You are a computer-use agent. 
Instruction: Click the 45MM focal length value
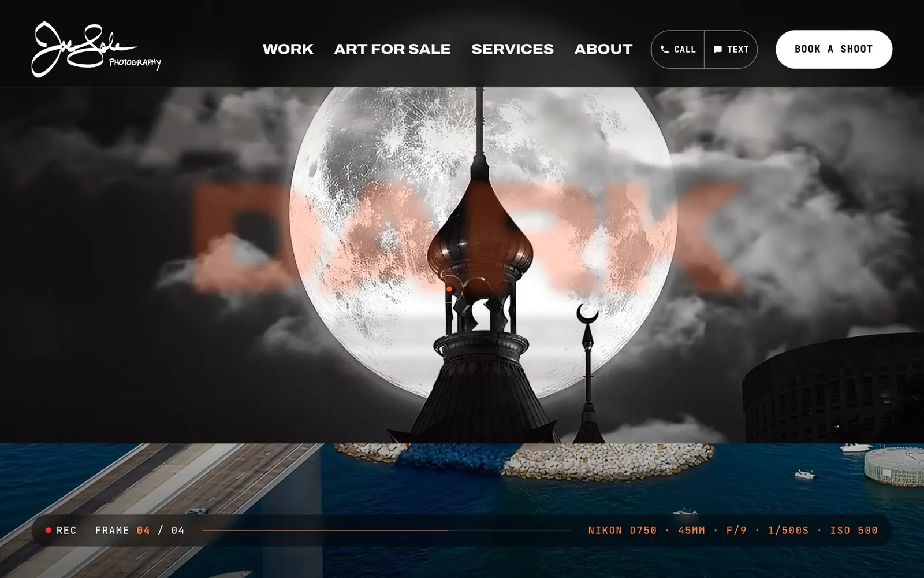(691, 530)
